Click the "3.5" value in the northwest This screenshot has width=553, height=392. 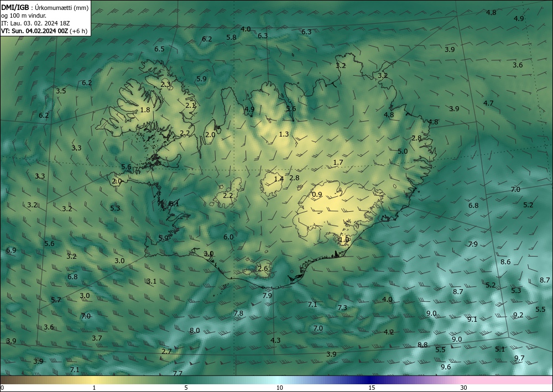coord(61,91)
